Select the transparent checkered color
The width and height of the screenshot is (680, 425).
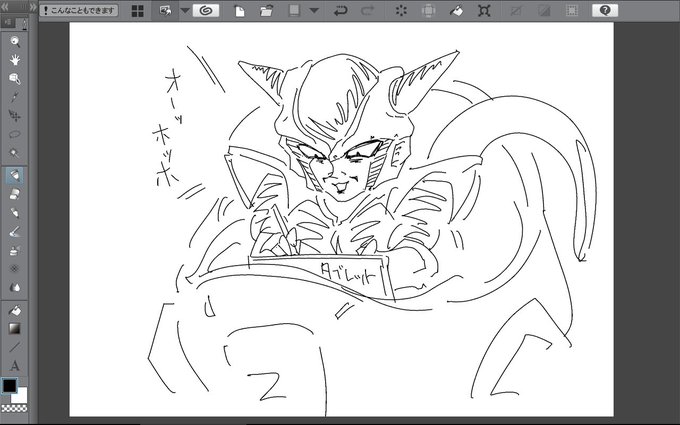14,408
